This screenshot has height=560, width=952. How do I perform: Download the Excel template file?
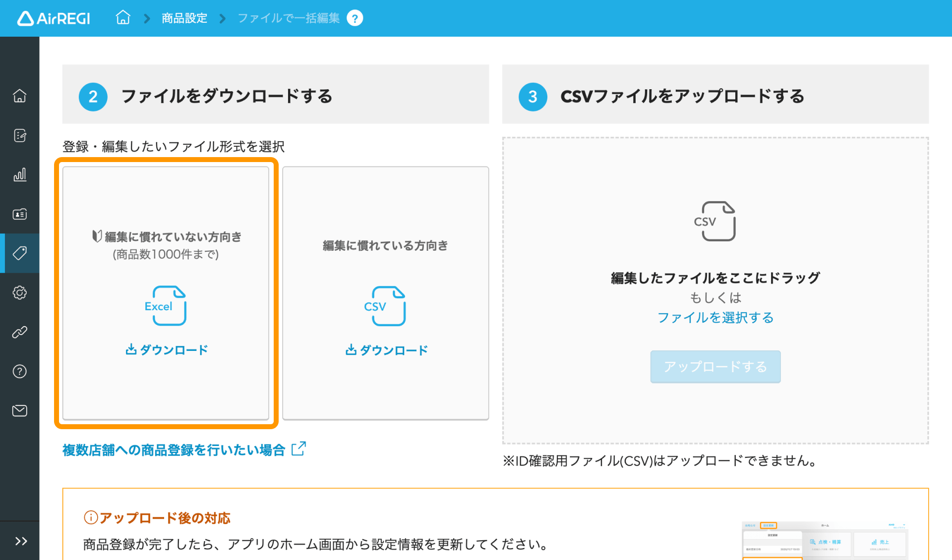coord(167,350)
